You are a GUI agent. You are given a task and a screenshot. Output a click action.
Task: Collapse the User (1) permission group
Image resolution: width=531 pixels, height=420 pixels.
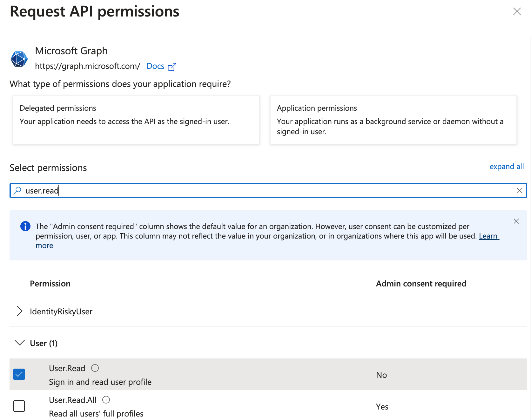tap(20, 343)
